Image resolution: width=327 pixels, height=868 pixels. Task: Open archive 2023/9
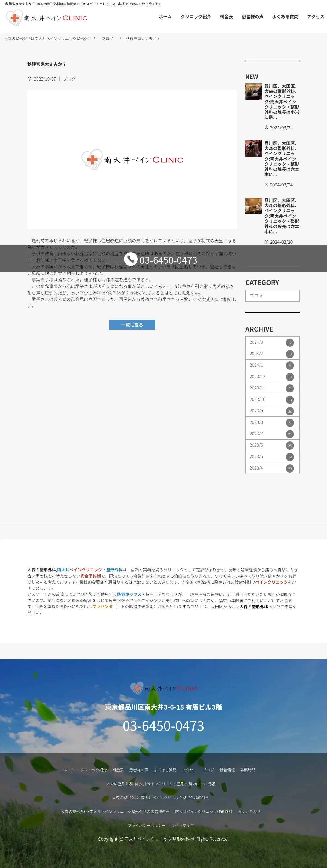[272, 411]
